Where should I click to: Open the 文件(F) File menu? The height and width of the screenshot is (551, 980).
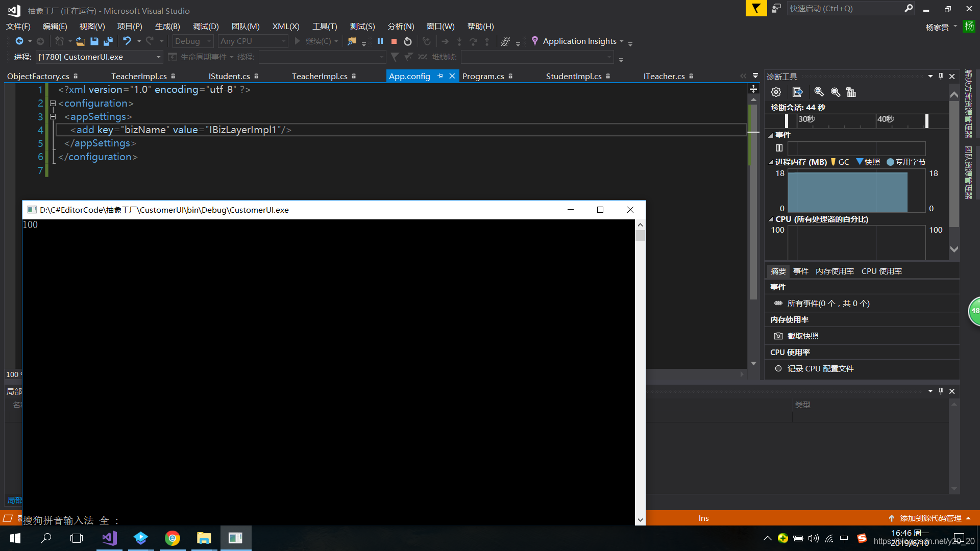coord(18,26)
